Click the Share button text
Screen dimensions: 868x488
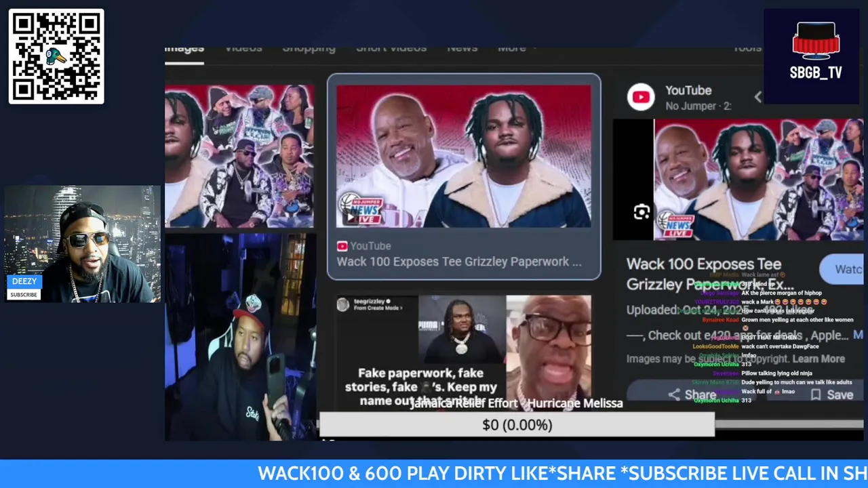click(x=700, y=395)
